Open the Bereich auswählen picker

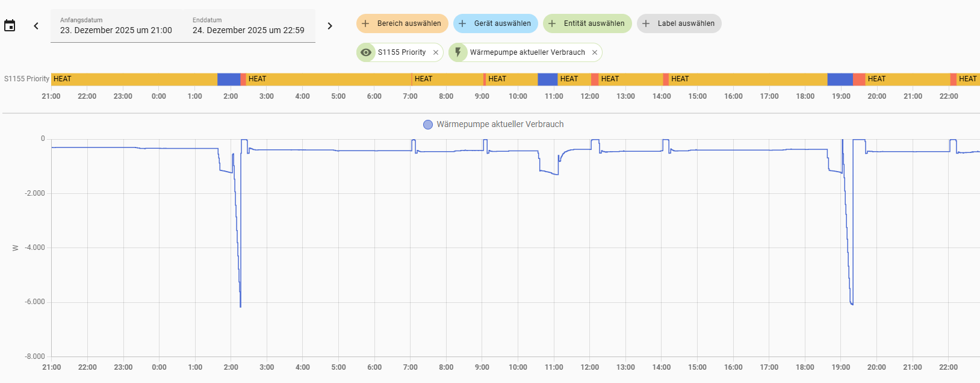409,23
